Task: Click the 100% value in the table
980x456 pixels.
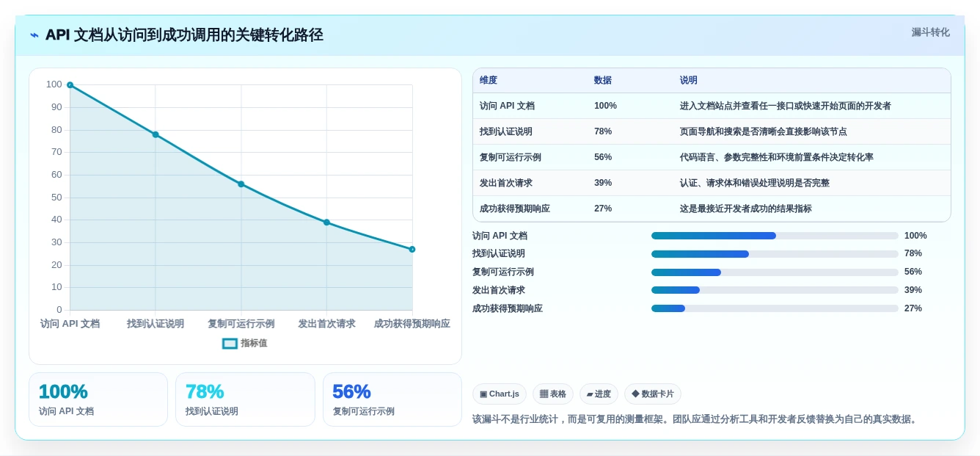Action: (x=605, y=106)
